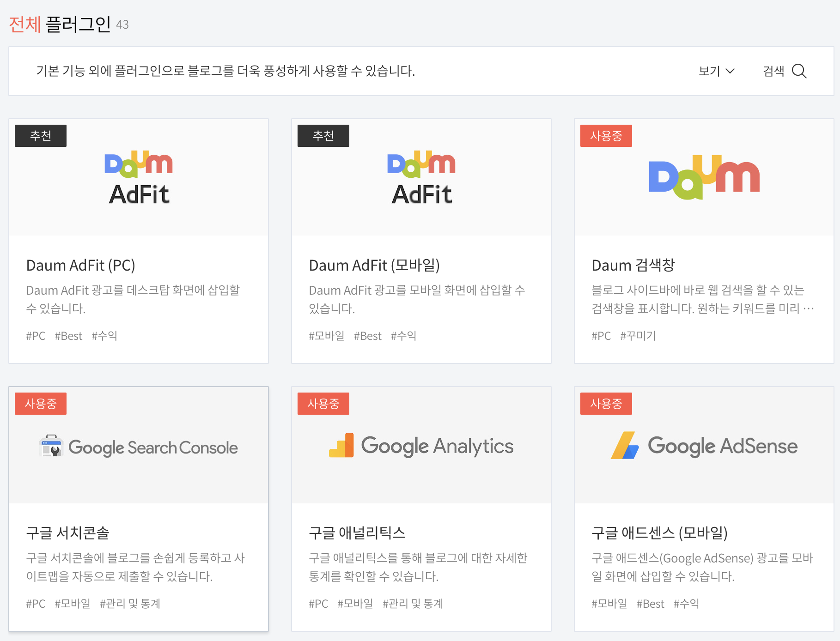
Task: Select #PC tag under 구글 애널리틱스
Action: click(x=318, y=604)
